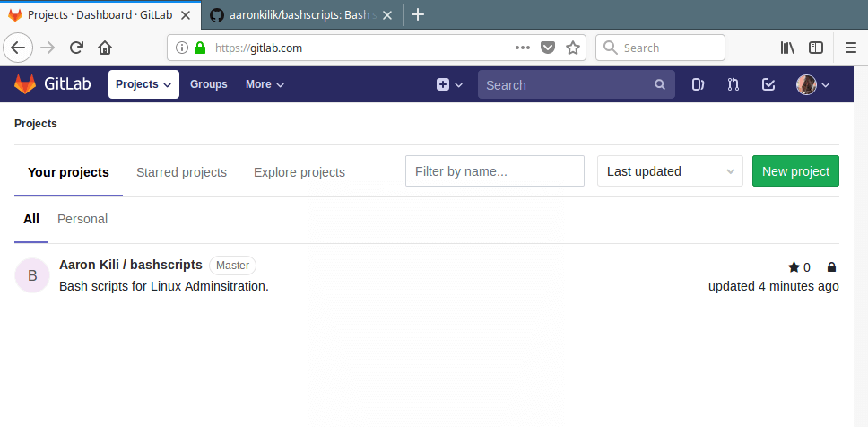Click the New project button
The height and width of the screenshot is (427, 868).
(x=794, y=171)
